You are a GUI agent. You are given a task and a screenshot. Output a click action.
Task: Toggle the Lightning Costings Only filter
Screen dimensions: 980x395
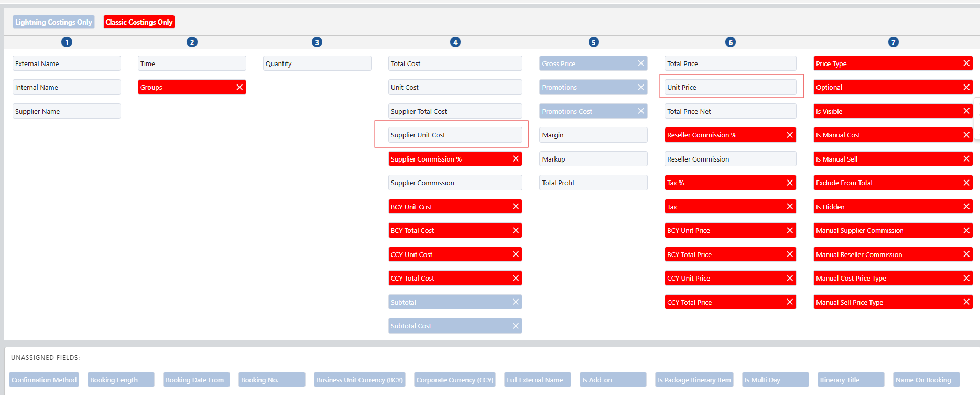coord(53,22)
